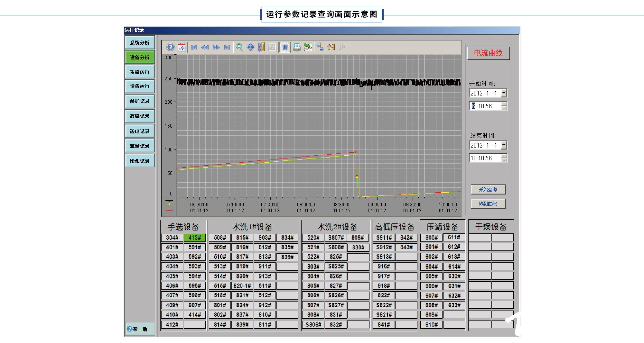Click the zoom magnifier tool icon
This screenshot has height=343, width=644.
tap(239, 47)
